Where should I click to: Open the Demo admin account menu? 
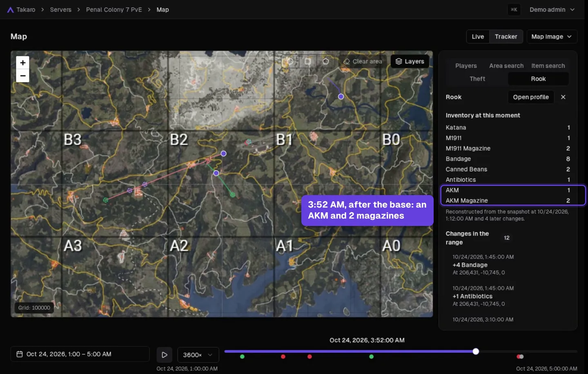tap(552, 10)
